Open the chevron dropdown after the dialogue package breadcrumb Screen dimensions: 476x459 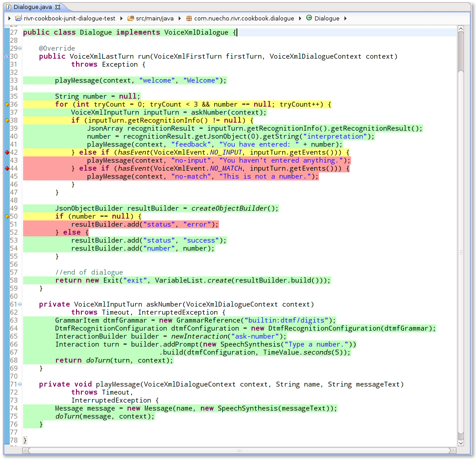click(x=300, y=18)
